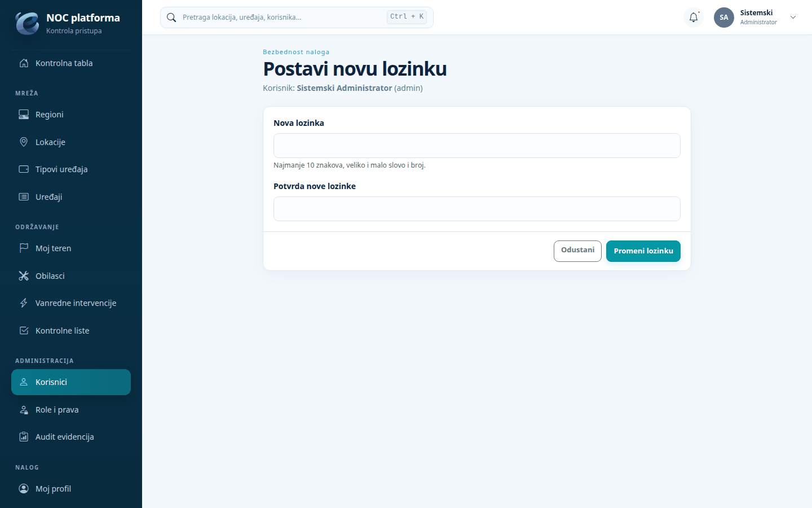812x508 pixels.
Task: Click the Tipovi uređaja icon
Action: [24, 169]
